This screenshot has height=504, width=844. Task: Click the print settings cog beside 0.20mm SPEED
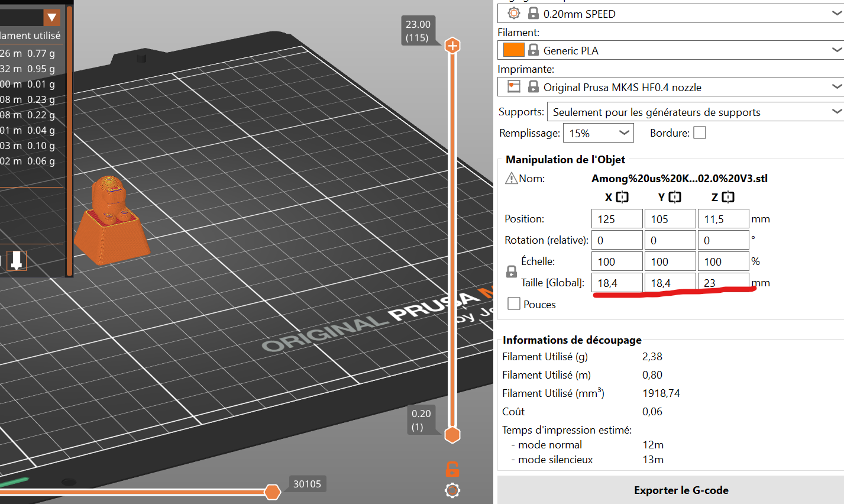pos(514,14)
